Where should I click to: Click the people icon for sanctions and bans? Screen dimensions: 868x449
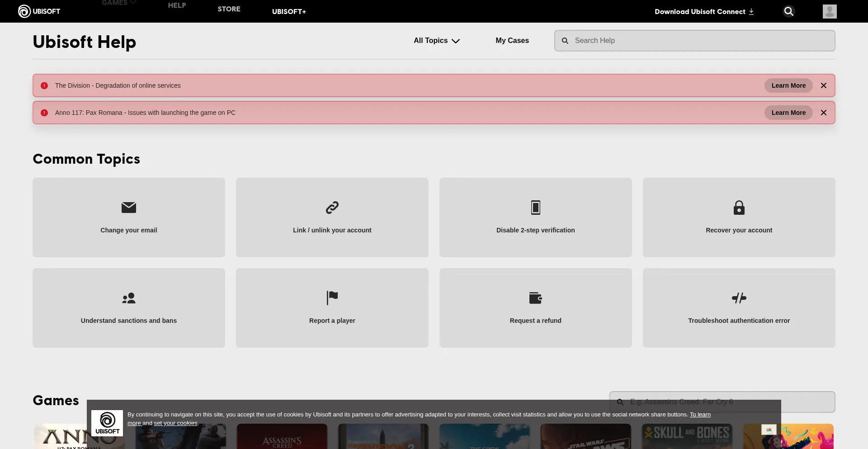coord(128,298)
